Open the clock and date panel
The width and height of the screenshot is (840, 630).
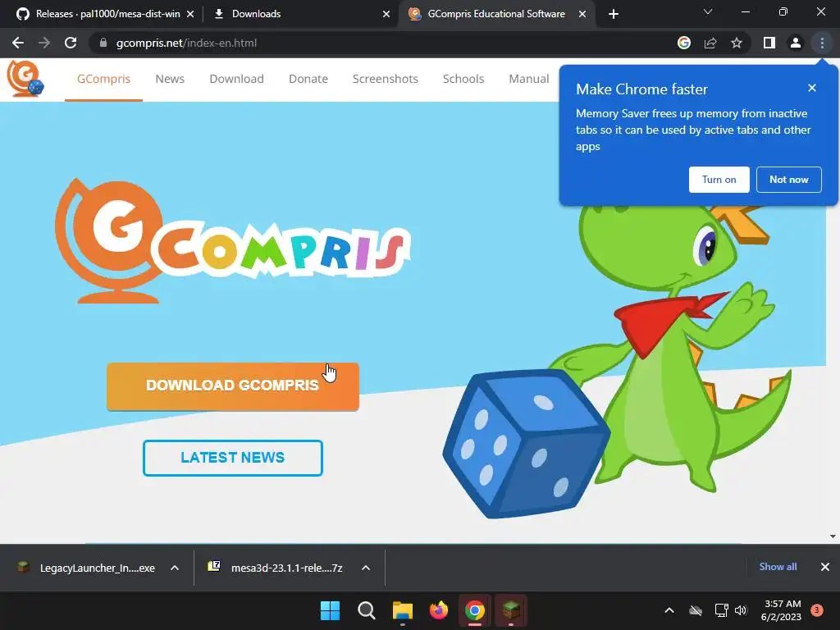click(x=781, y=610)
